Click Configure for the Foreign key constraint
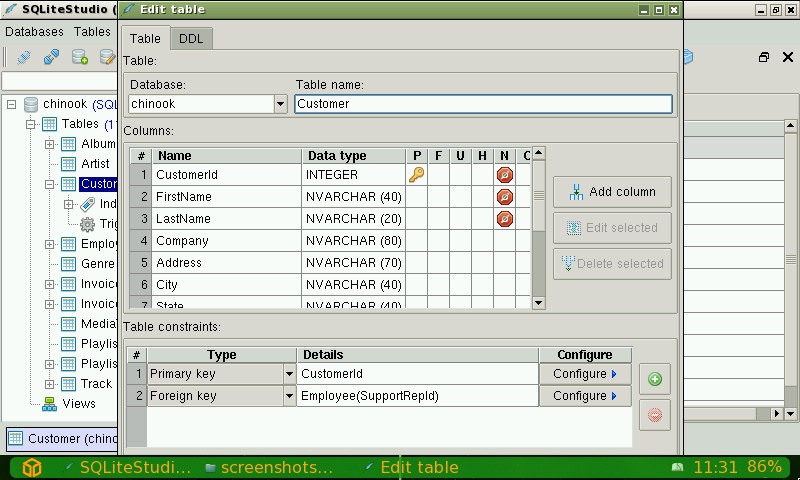Viewport: 800px width, 480px height. click(x=585, y=396)
